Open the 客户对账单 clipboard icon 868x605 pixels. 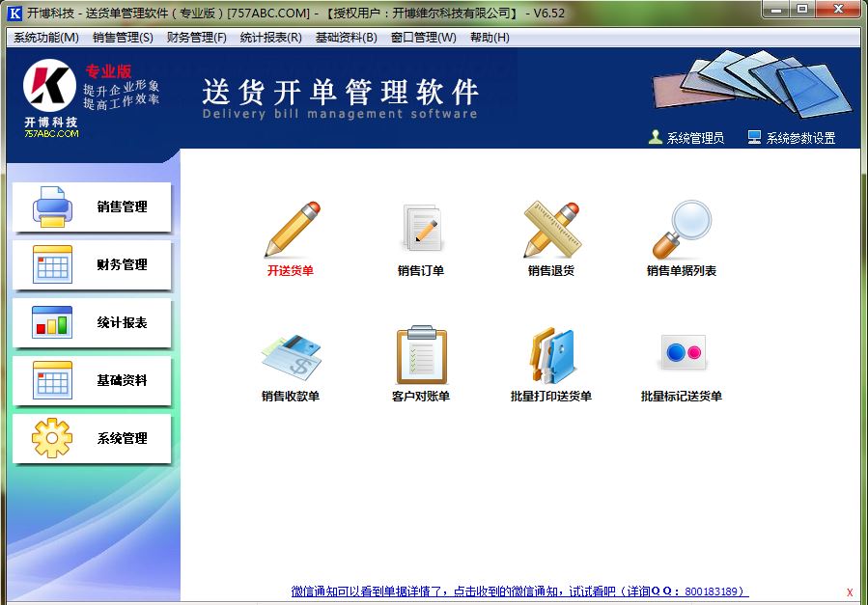tap(422, 354)
